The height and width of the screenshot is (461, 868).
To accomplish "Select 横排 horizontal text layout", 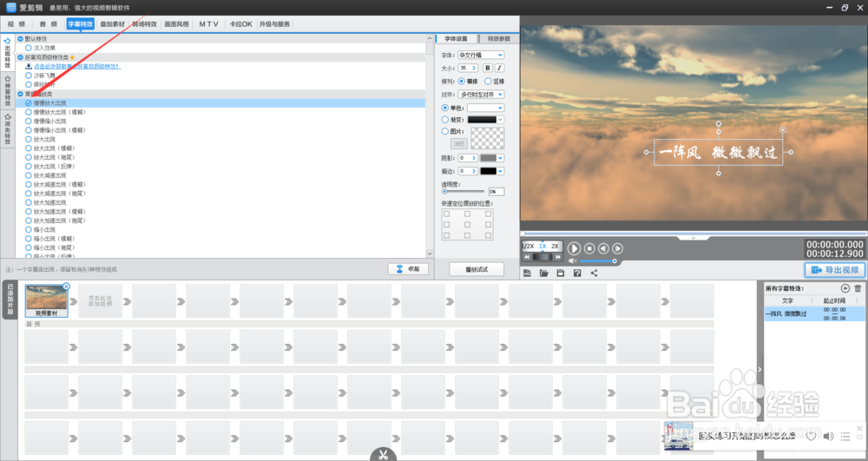I will (461, 82).
